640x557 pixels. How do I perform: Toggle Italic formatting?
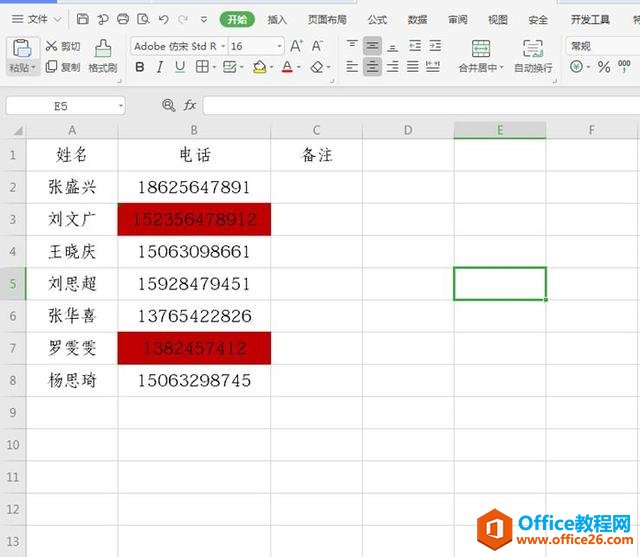click(160, 67)
